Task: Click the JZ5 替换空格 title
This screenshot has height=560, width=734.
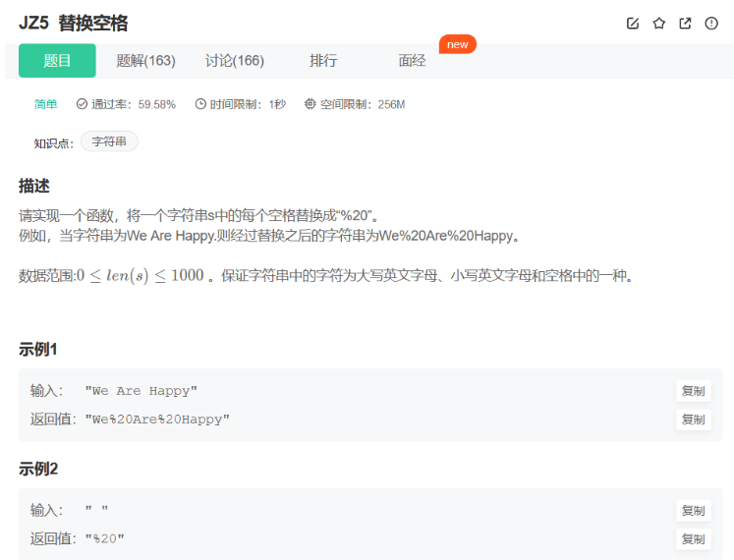Action: 73,23
